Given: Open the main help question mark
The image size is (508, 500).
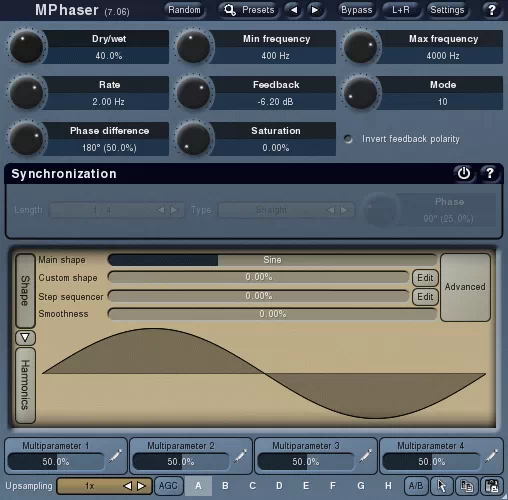Looking at the screenshot, I should pyautogui.click(x=492, y=10).
